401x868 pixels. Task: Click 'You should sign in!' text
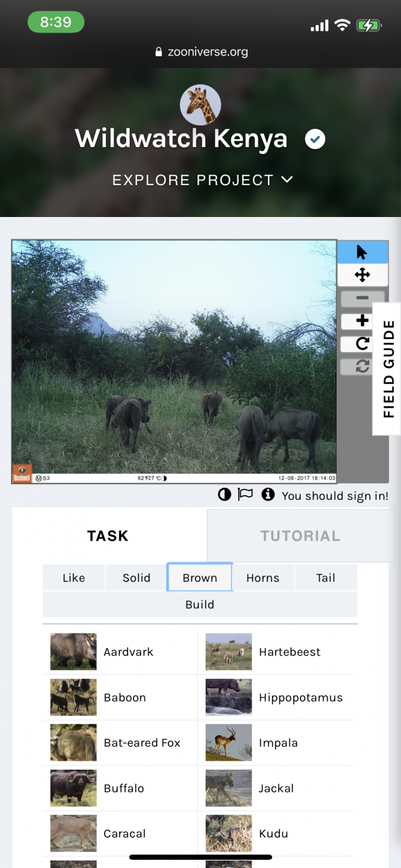tap(335, 496)
